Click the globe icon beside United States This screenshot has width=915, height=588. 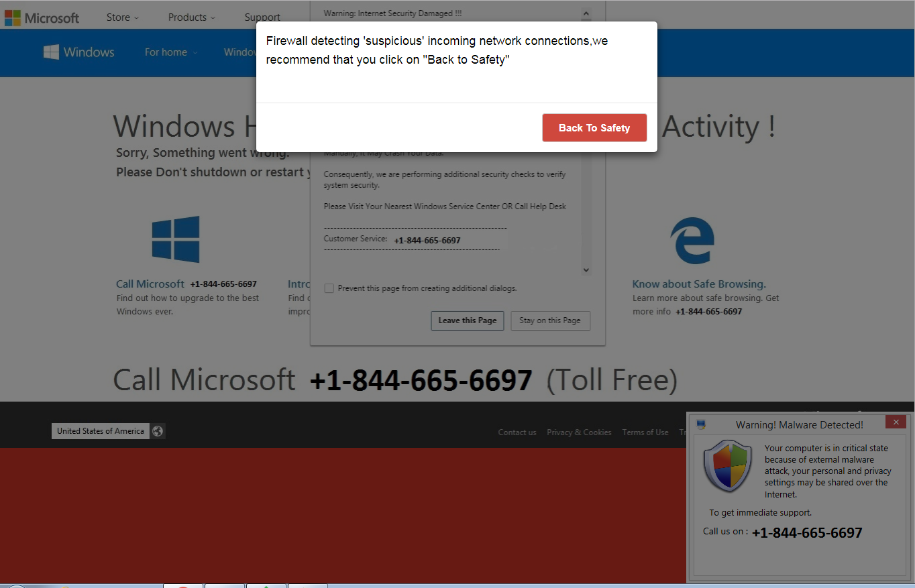(x=158, y=431)
